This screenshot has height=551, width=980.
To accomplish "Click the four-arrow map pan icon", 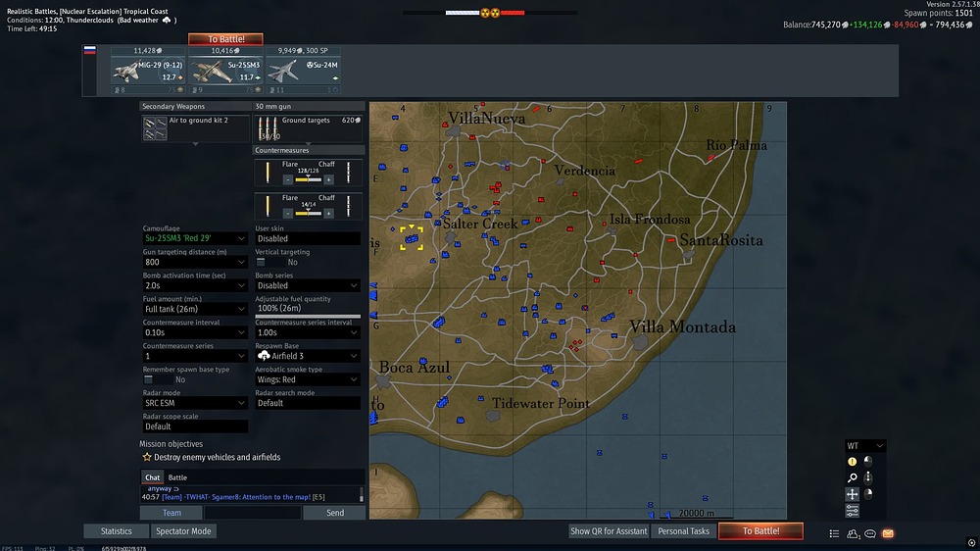I will (x=852, y=494).
